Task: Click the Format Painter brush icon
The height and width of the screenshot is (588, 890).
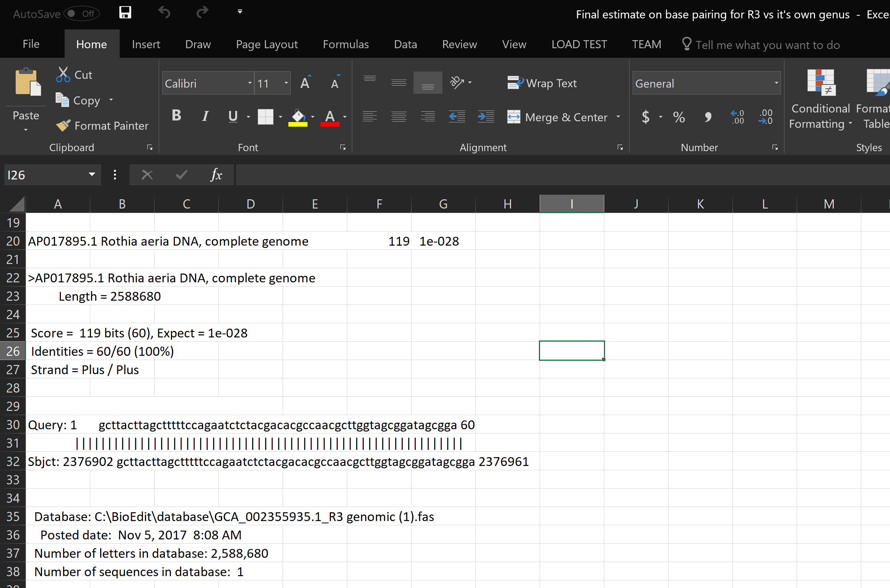Action: tap(63, 125)
